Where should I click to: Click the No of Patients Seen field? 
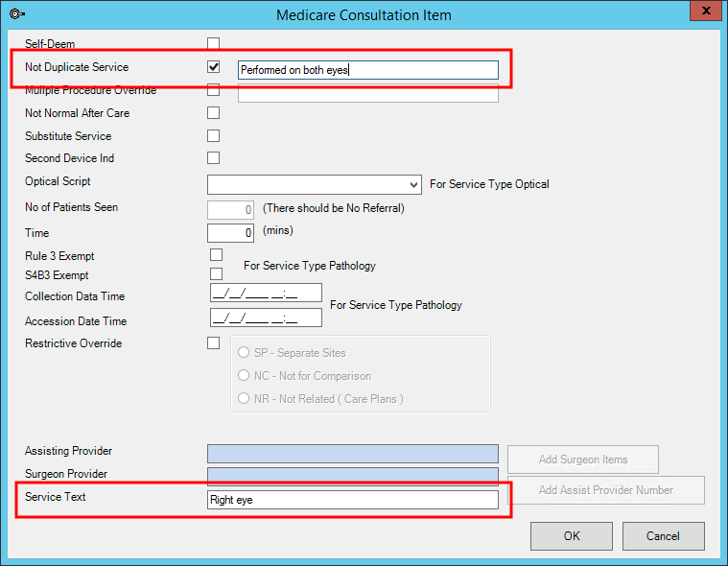[x=231, y=210]
